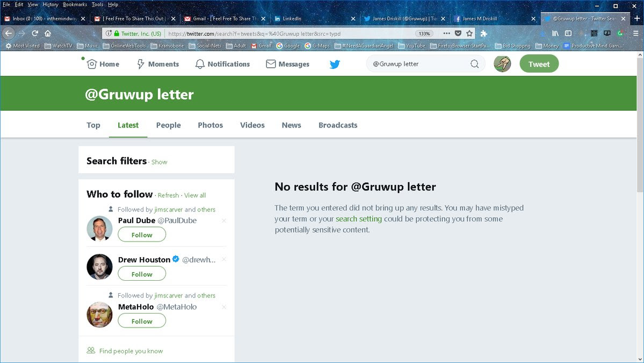644x363 pixels.
Task: Refresh Who to follow suggestions
Action: tap(169, 195)
